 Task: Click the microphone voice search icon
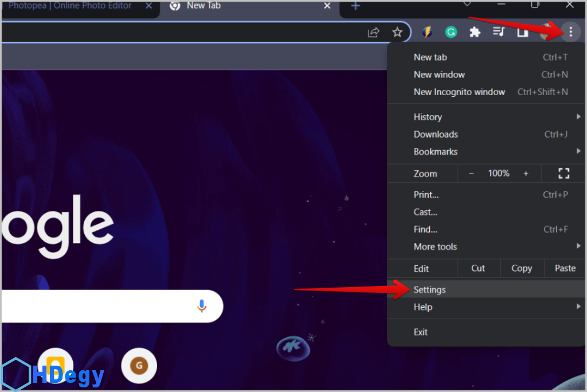tap(201, 306)
